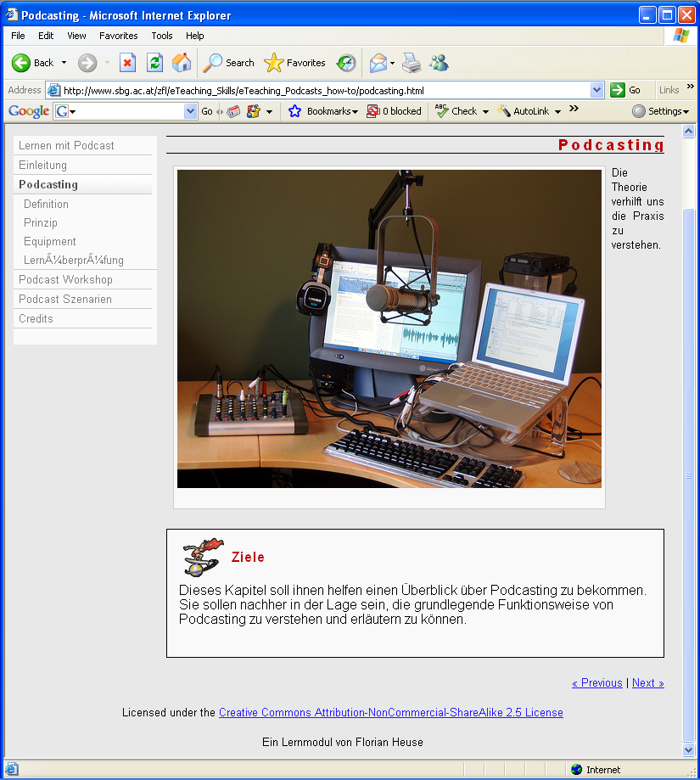Click the scrollbar down arrow

point(689,749)
